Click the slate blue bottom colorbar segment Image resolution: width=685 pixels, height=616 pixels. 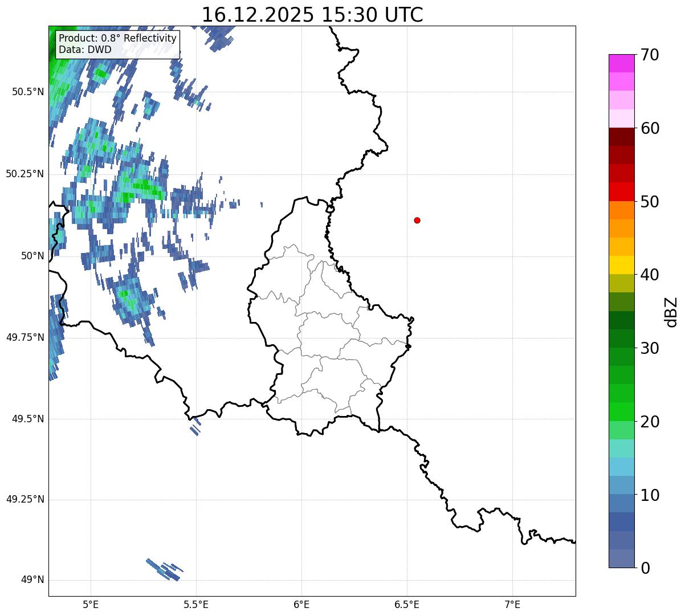[x=622, y=558]
